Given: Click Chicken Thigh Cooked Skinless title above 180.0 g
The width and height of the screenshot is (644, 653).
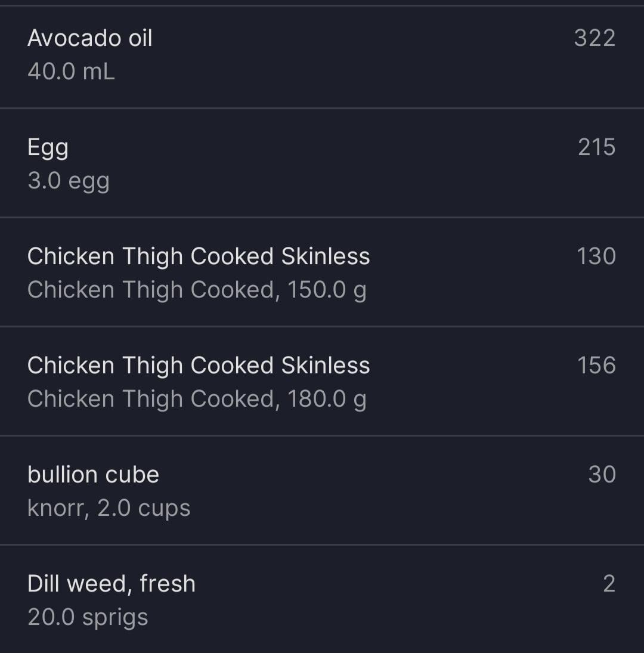Looking at the screenshot, I should [x=199, y=366].
